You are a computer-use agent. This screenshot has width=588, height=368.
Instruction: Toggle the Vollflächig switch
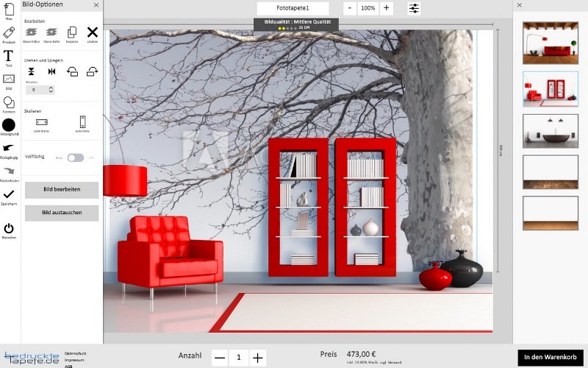75,158
